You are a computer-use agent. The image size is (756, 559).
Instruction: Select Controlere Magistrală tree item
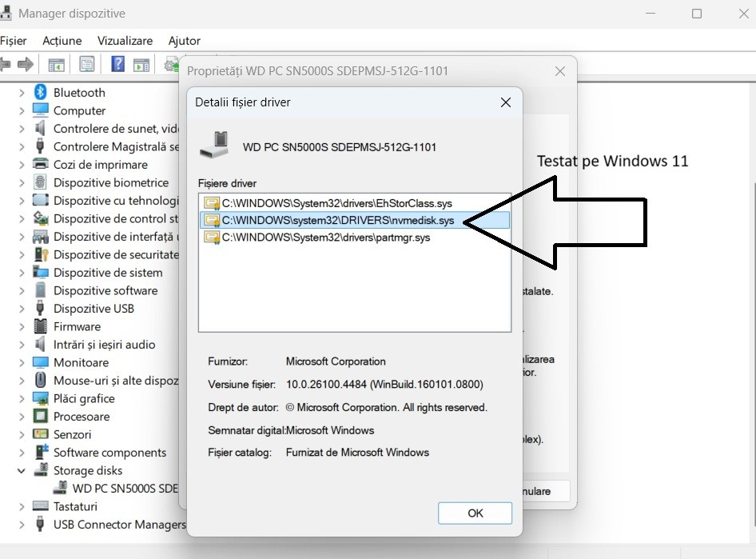(x=116, y=146)
